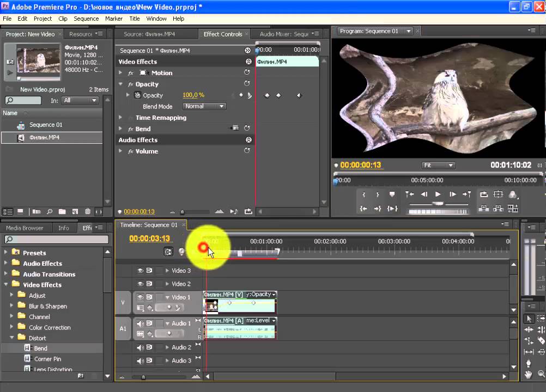Switch to the Audio Mixer tab

pos(284,34)
